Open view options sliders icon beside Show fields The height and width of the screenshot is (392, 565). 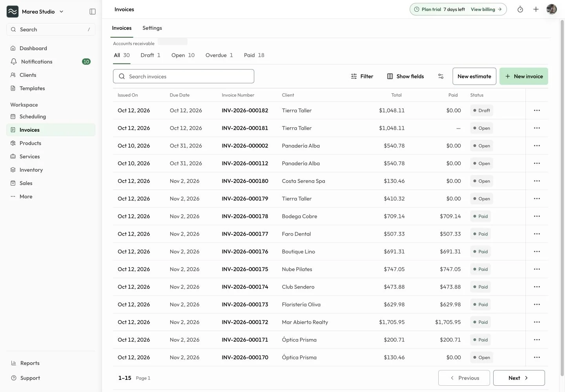click(441, 76)
